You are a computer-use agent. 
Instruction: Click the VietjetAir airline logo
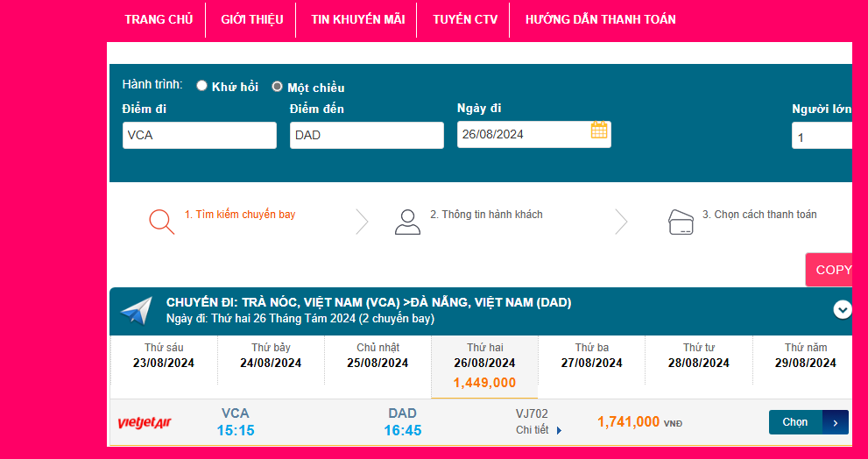[x=145, y=423]
